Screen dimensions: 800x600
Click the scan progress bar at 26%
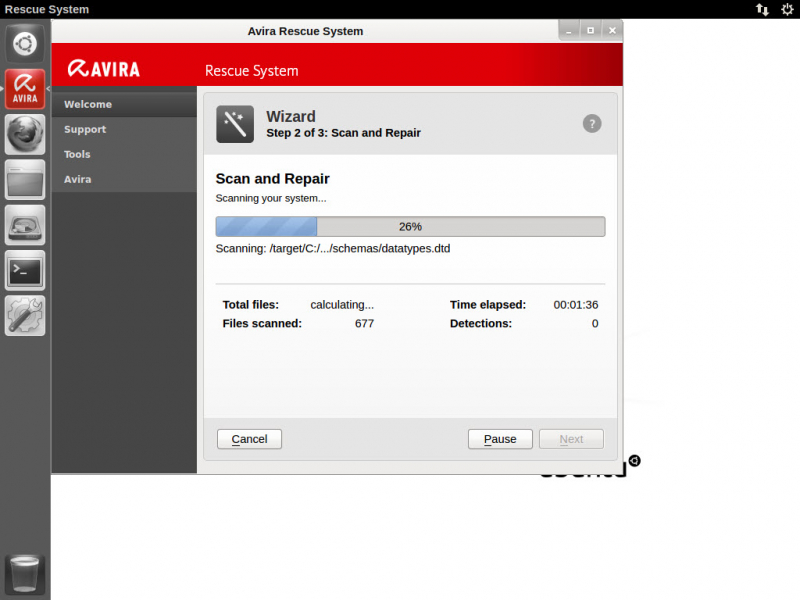[x=410, y=227]
